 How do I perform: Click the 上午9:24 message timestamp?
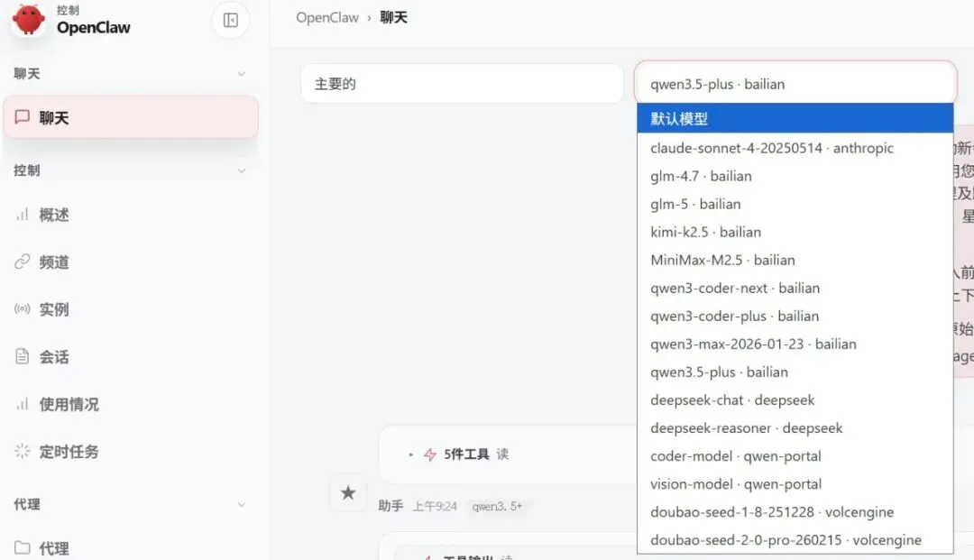[435, 506]
